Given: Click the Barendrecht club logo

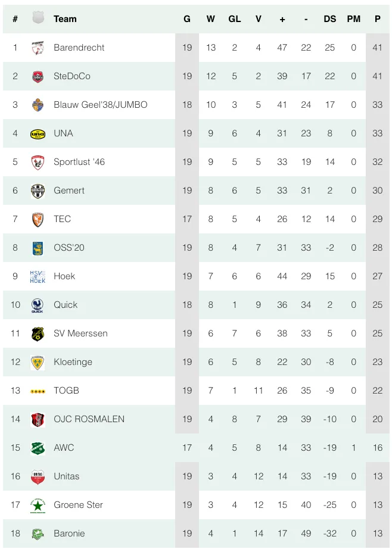Looking at the screenshot, I should coord(38,48).
